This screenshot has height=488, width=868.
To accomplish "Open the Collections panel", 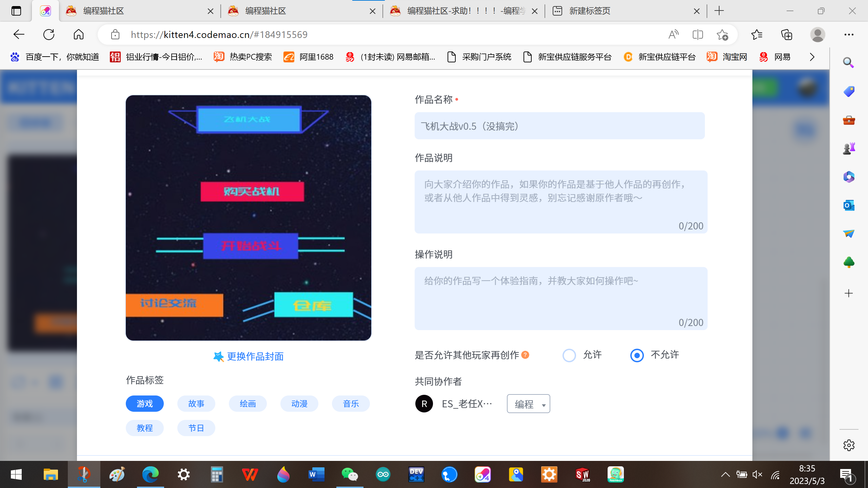I will pos(787,35).
